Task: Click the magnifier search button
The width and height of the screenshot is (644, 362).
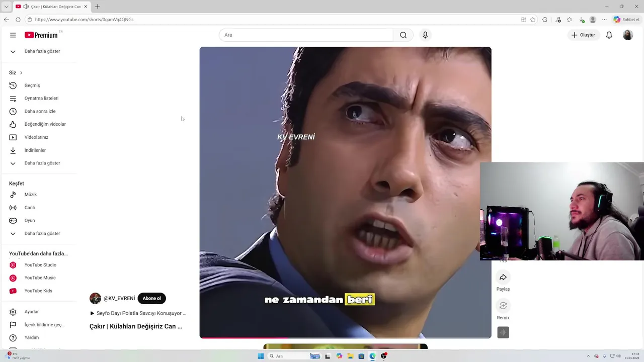Action: click(x=403, y=35)
